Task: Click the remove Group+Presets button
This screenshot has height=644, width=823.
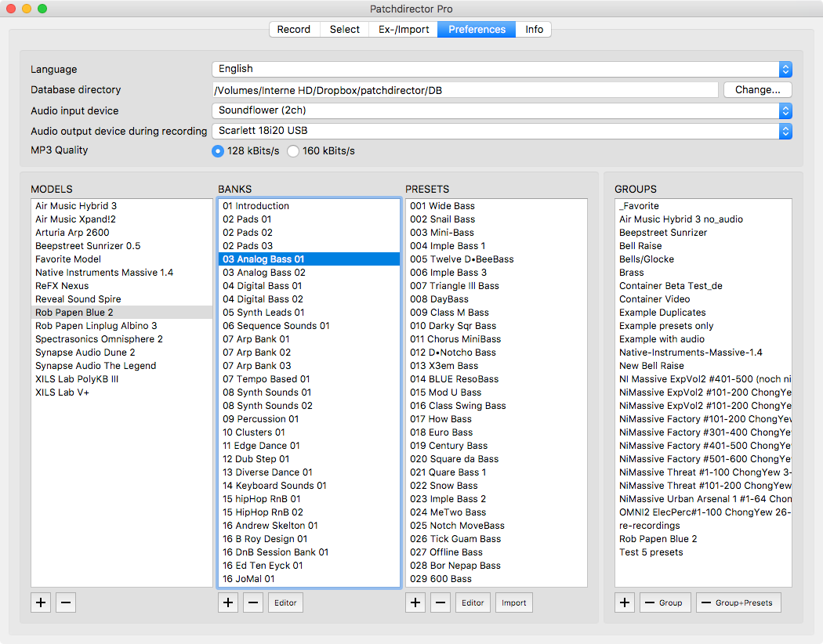Action: click(x=738, y=602)
